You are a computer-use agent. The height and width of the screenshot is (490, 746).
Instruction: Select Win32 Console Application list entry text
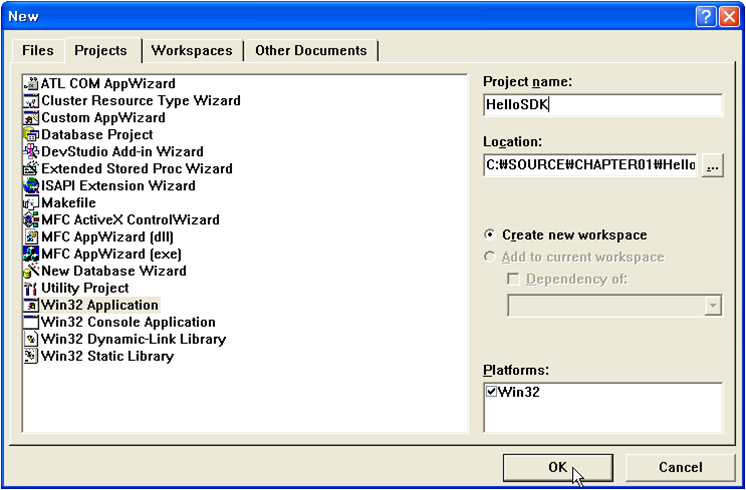(x=128, y=322)
